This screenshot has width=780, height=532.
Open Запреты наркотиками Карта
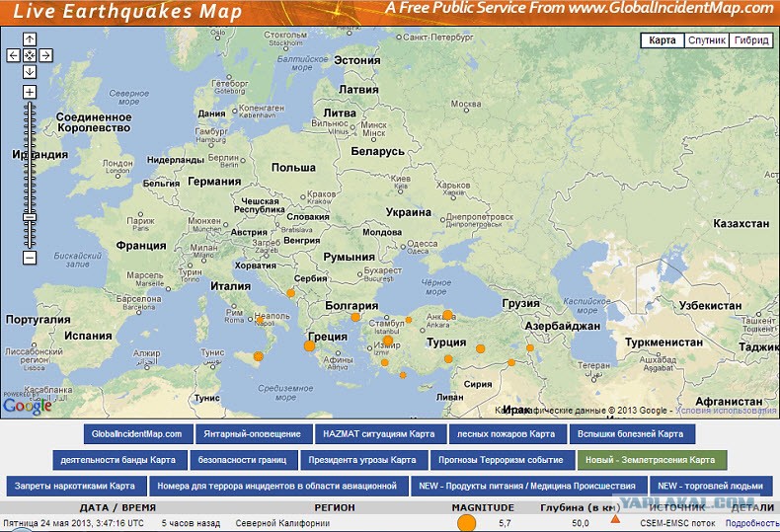pos(75,486)
